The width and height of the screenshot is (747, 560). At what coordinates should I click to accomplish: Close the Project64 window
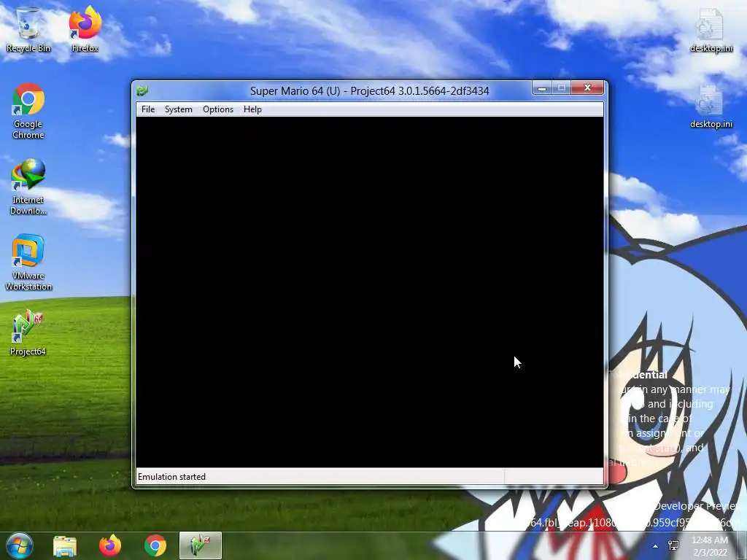(587, 88)
